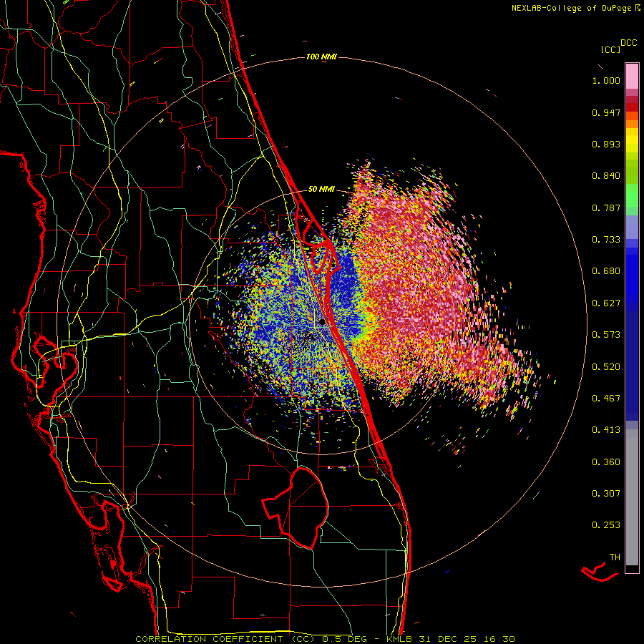The width and height of the screenshot is (644, 644).
Task: Click the 0.307 color scale label
Action: (606, 494)
